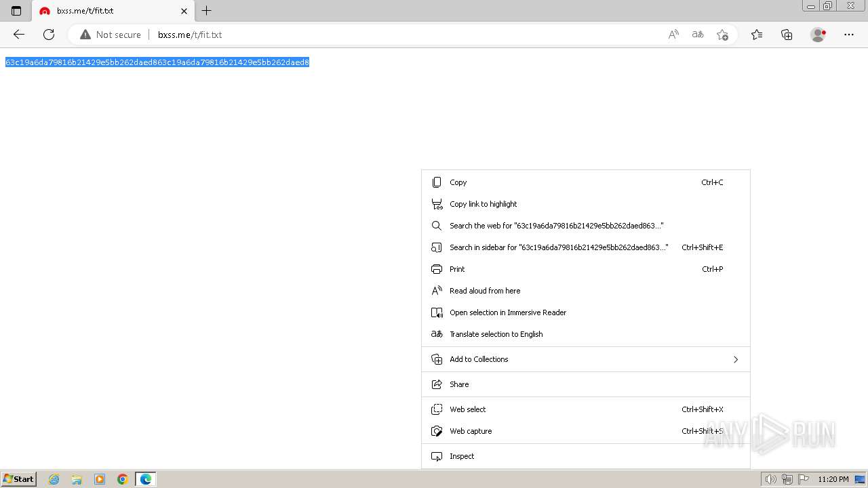Close the bxss.me/t/fit.txt tab

click(184, 11)
